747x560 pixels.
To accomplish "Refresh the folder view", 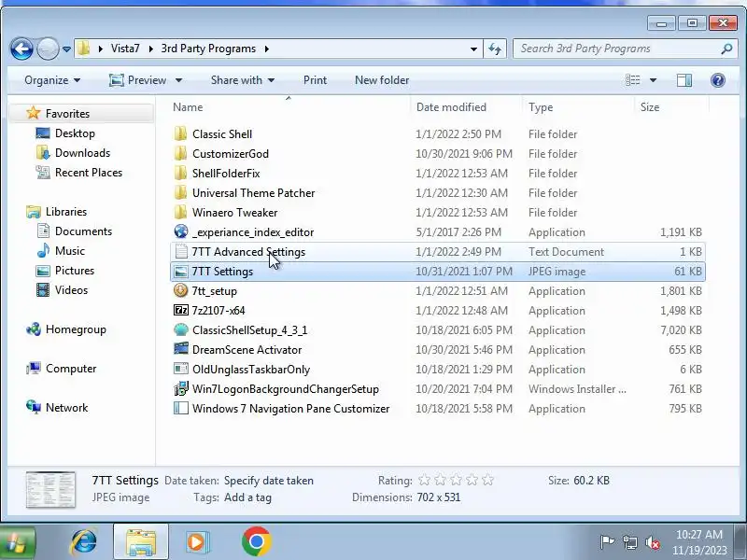I will coord(495,49).
